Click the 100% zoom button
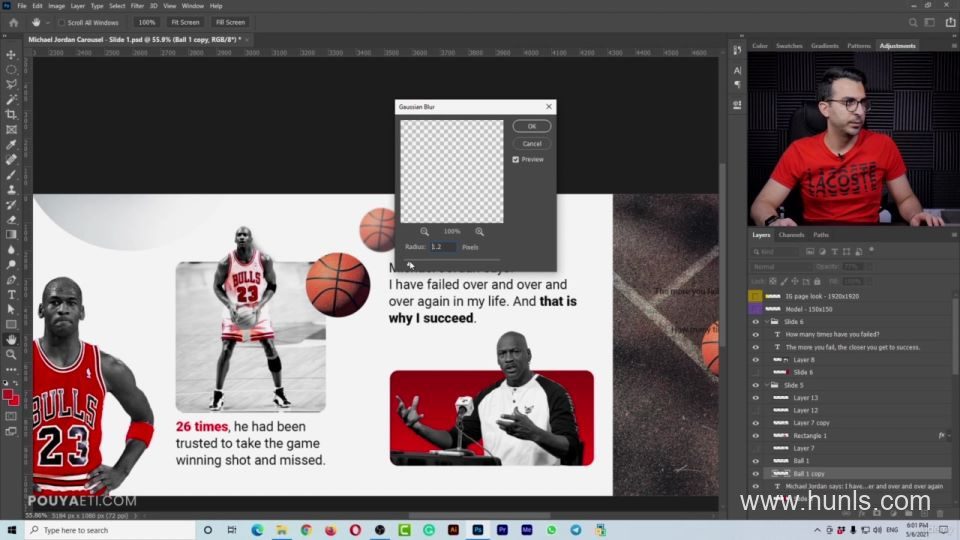This screenshot has width=960, height=540. click(x=147, y=23)
